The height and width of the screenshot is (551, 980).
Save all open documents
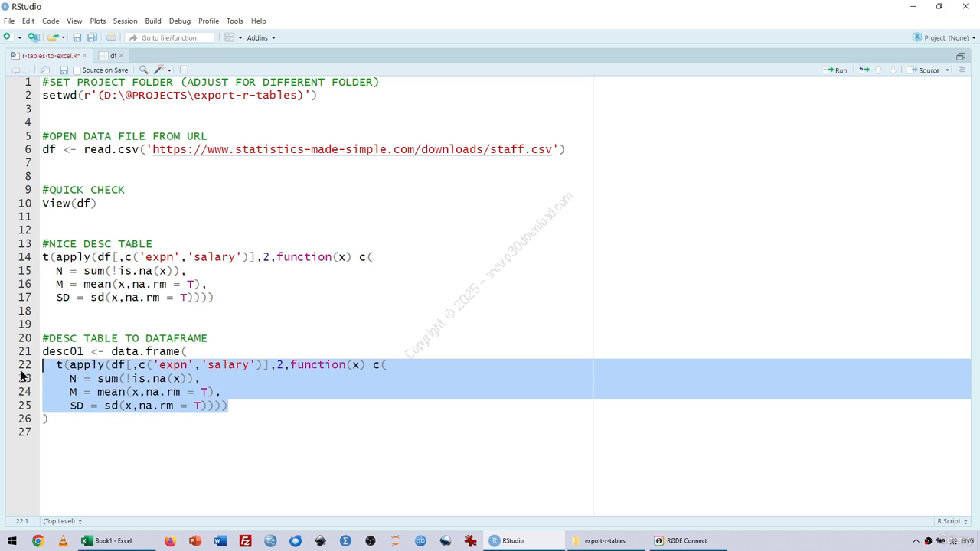[x=92, y=37]
